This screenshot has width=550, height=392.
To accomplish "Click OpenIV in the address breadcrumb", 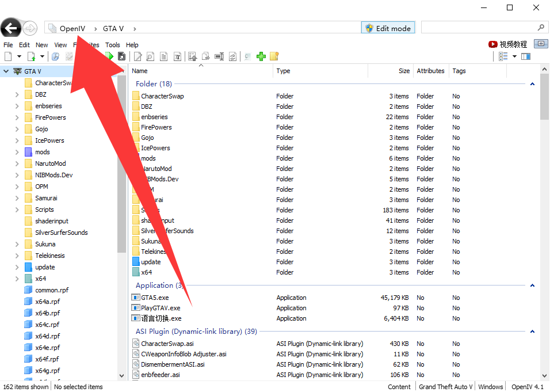I will (72, 28).
